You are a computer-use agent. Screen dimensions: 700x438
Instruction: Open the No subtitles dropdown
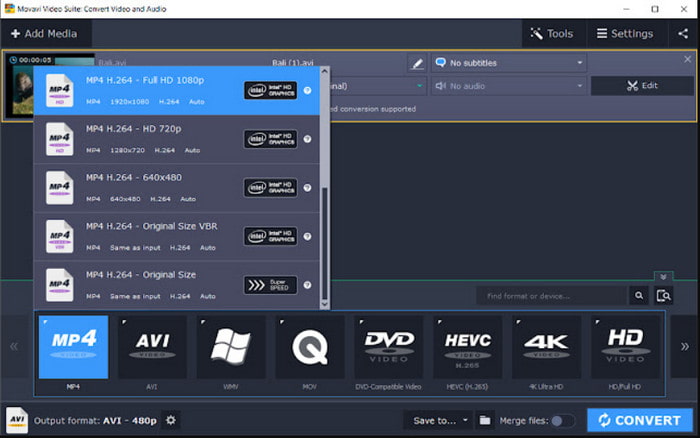coord(509,63)
